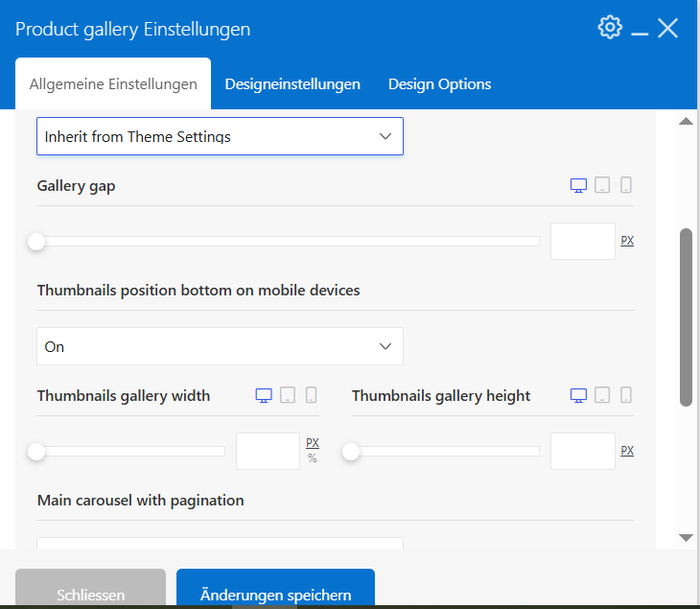Click the Gallery gap label
This screenshot has height=609, width=700.
(77, 186)
